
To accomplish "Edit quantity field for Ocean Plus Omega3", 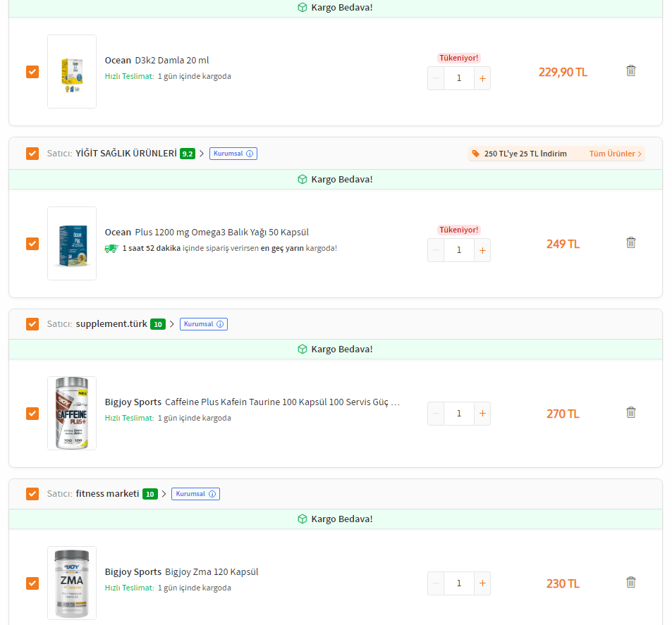I will tap(459, 250).
